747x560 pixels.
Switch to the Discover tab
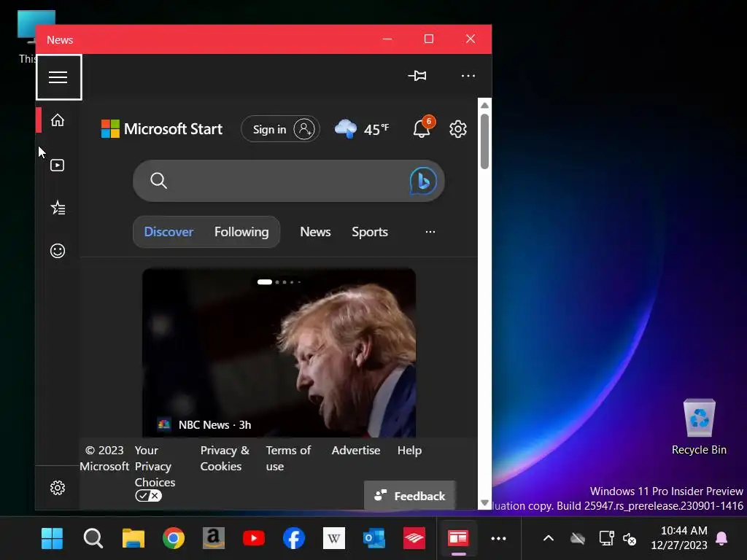click(169, 232)
